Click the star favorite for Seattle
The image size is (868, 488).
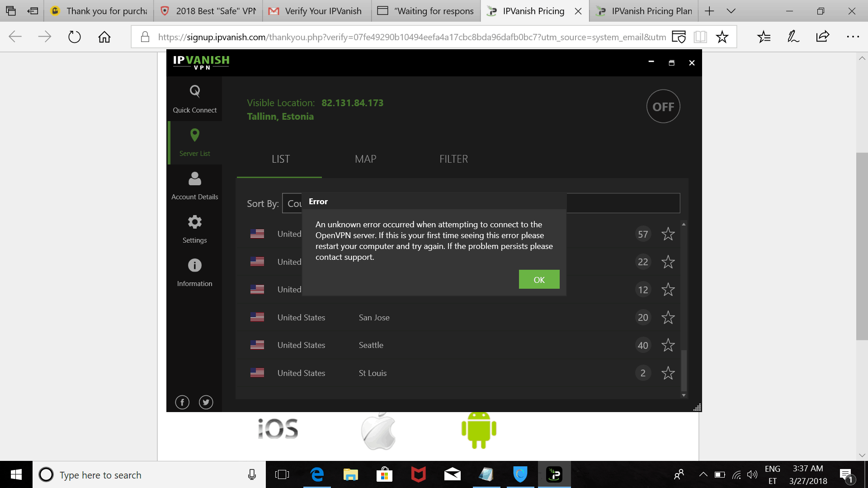[667, 345]
